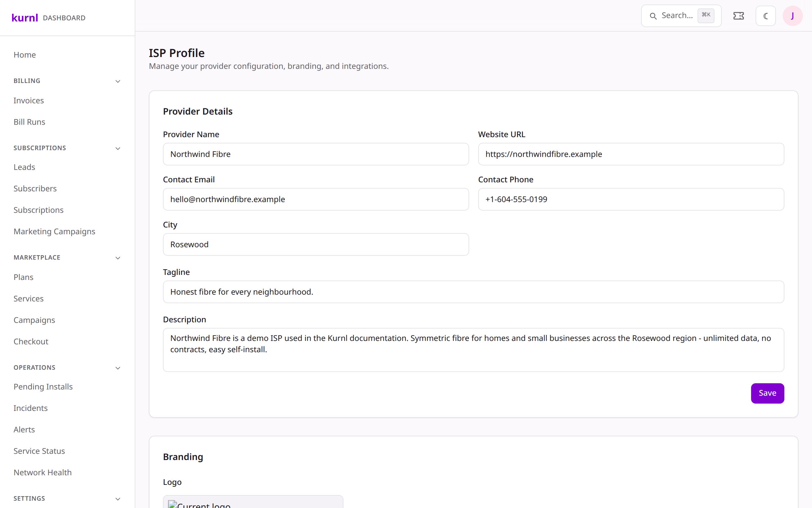Open the Incidents page

click(30, 408)
